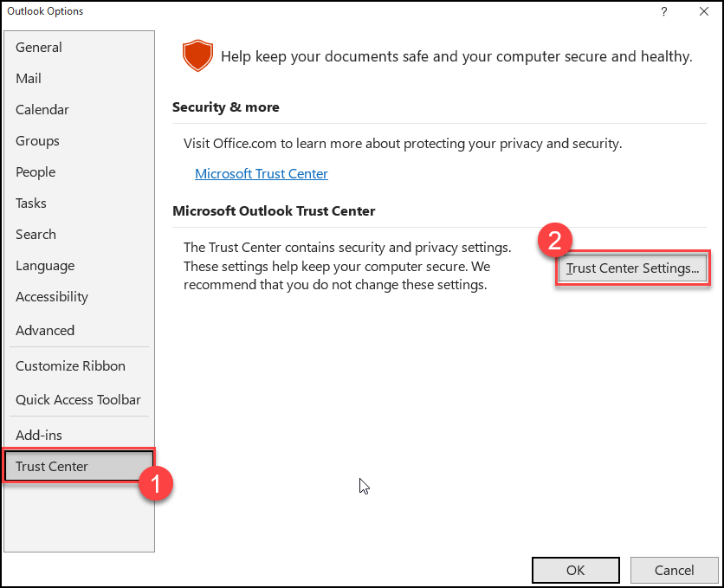Open the Search options category
The image size is (724, 588).
36,235
